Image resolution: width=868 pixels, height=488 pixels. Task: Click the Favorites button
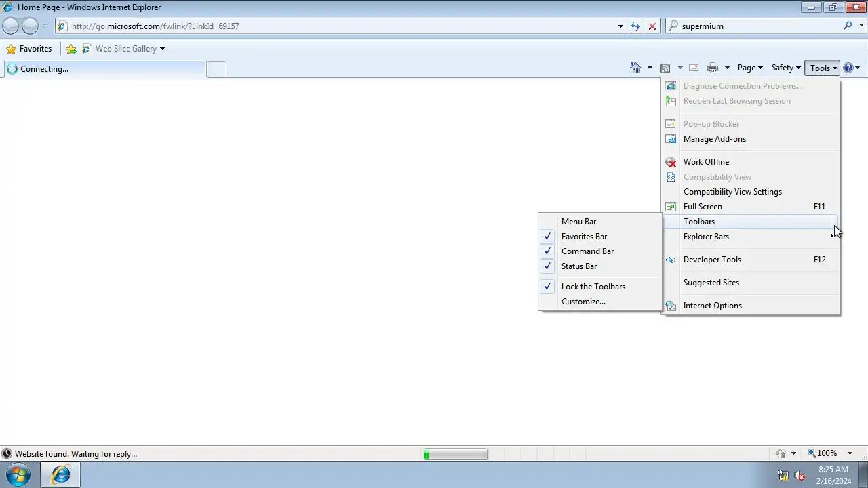(29, 49)
